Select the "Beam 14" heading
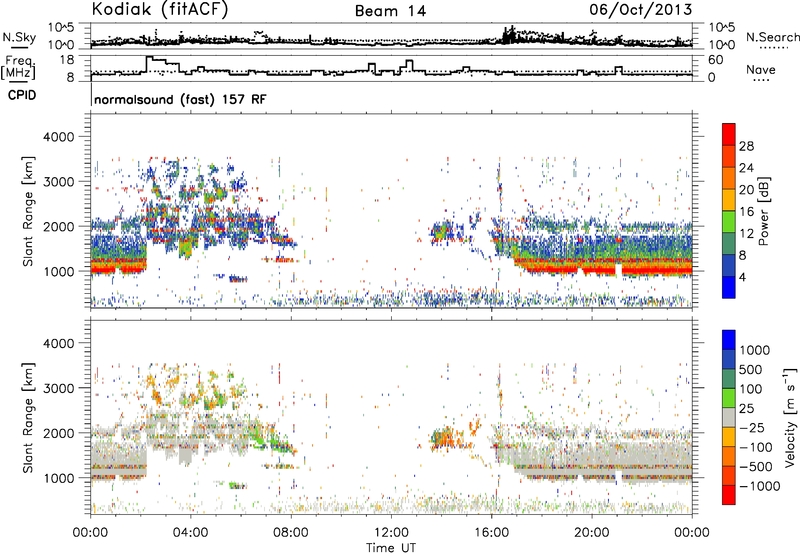Viewport: 800px width, 554px height. (390, 11)
